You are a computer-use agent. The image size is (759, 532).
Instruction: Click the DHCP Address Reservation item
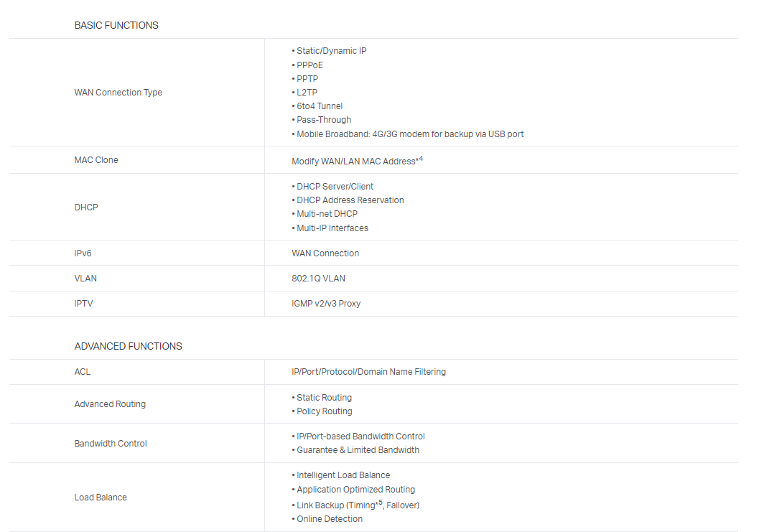[350, 200]
